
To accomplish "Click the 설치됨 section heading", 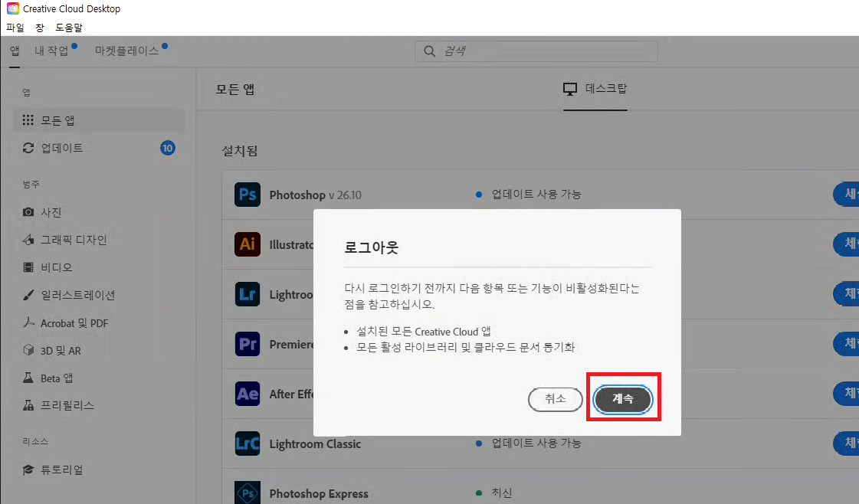I will coord(239,151).
